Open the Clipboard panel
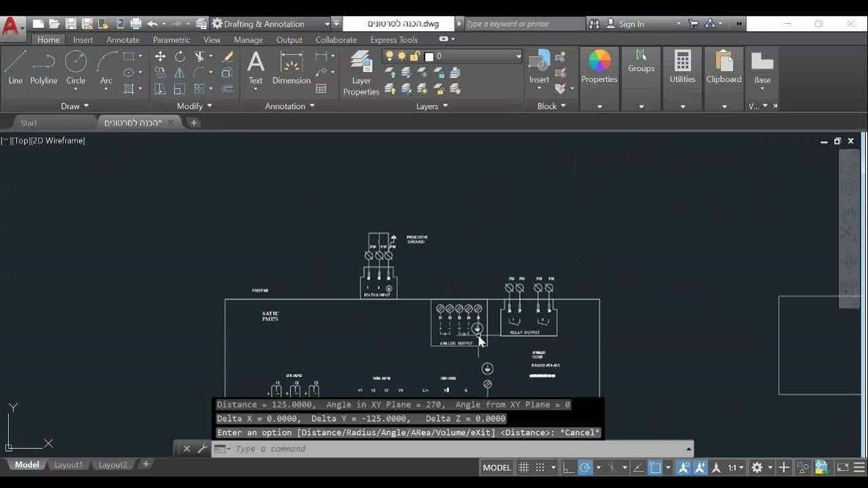 (x=724, y=67)
